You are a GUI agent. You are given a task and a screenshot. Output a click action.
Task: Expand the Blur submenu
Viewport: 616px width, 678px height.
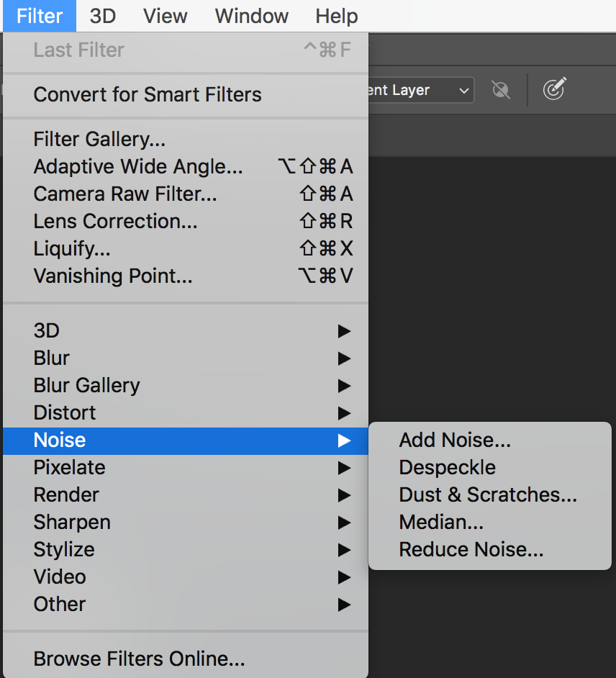[x=186, y=358]
